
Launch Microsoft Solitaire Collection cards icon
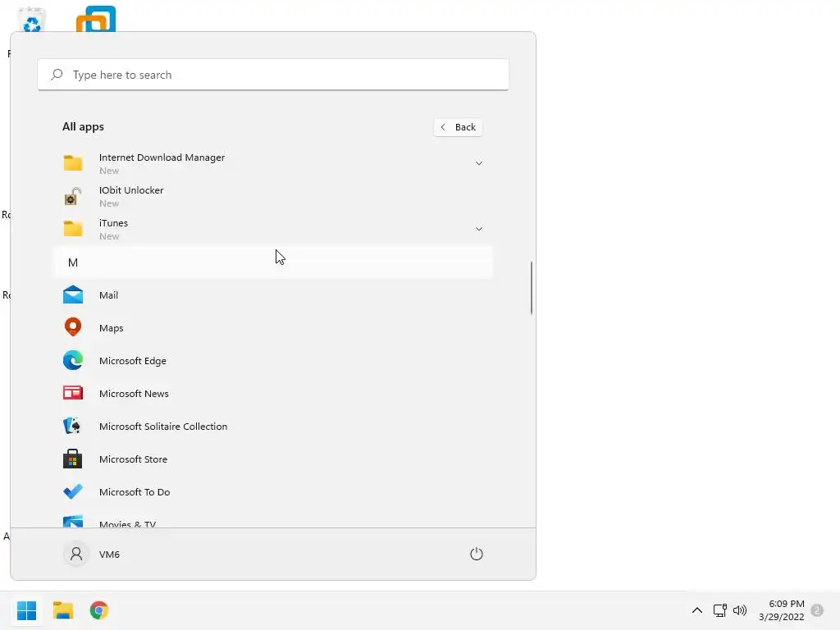[73, 426]
